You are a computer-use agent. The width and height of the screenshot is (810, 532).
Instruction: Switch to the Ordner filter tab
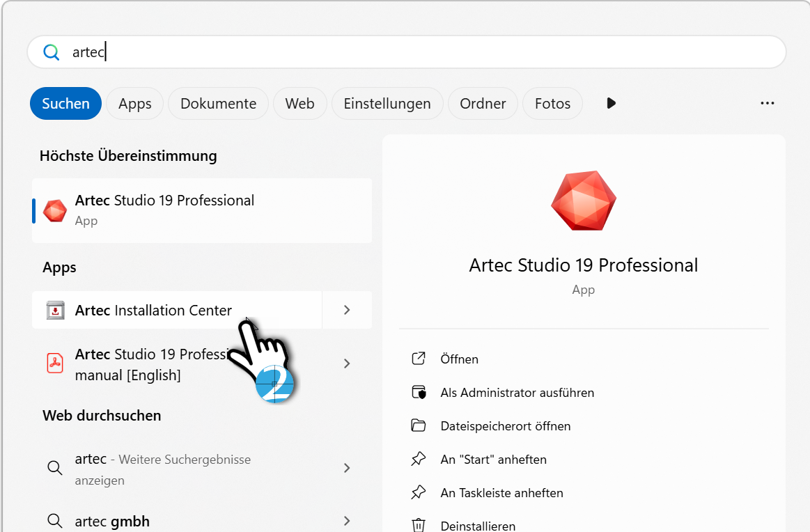483,103
